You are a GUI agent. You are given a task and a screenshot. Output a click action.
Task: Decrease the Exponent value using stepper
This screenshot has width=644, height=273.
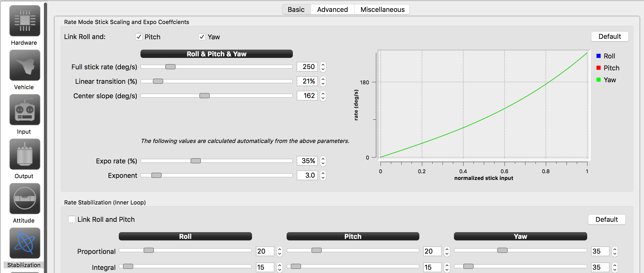(x=323, y=178)
